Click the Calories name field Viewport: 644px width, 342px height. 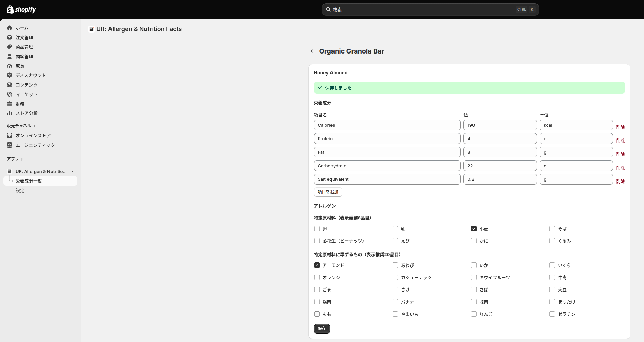point(387,125)
